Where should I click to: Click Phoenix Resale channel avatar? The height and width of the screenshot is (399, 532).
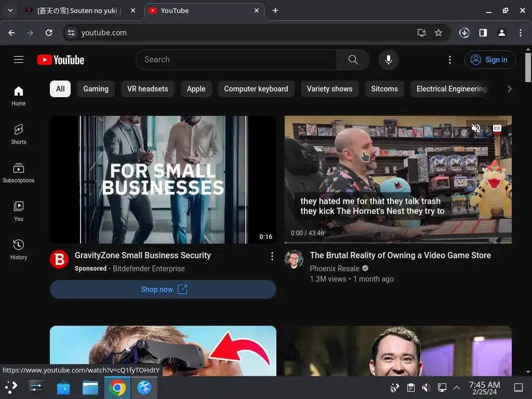point(294,260)
